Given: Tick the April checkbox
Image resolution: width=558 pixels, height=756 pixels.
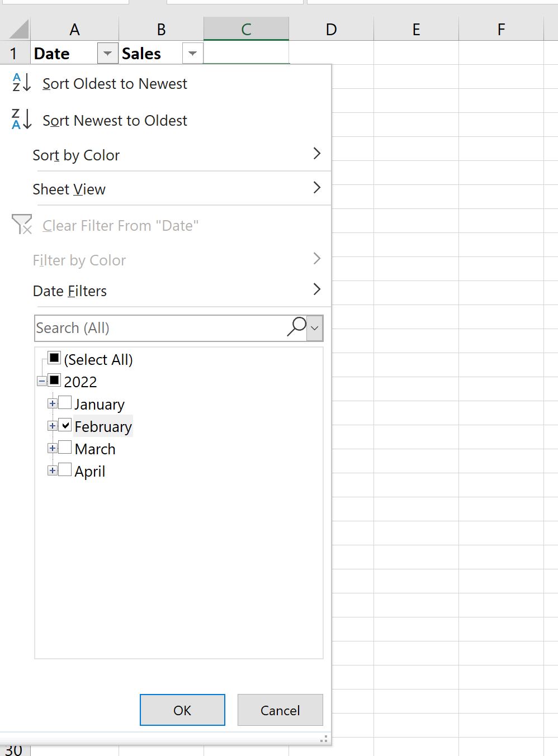Looking at the screenshot, I should pyautogui.click(x=65, y=470).
